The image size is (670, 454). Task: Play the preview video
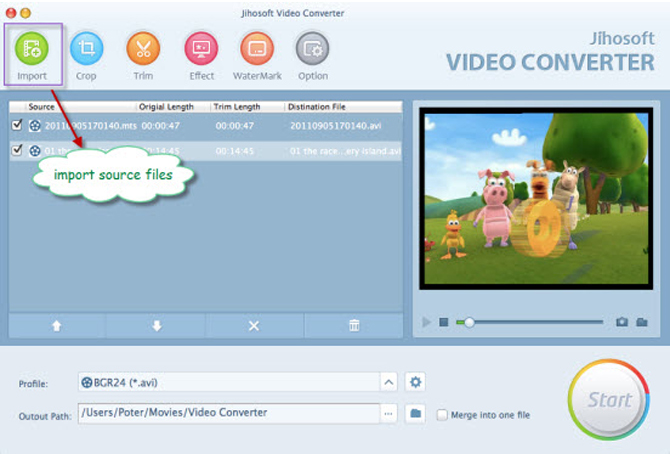tap(427, 322)
